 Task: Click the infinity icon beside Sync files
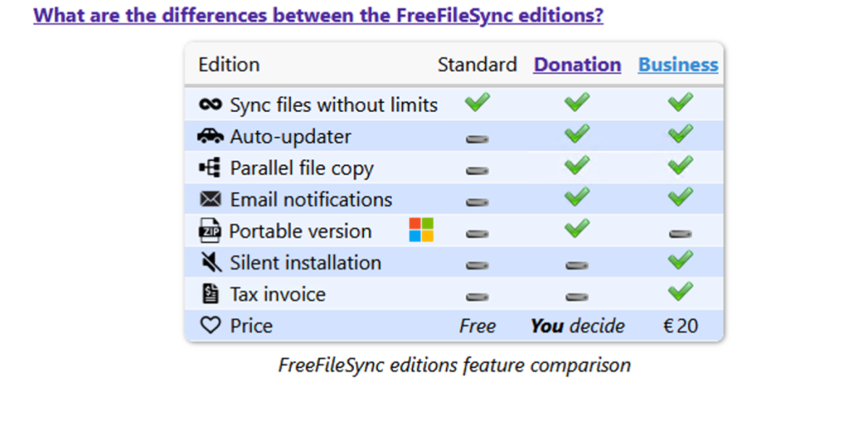tap(210, 104)
